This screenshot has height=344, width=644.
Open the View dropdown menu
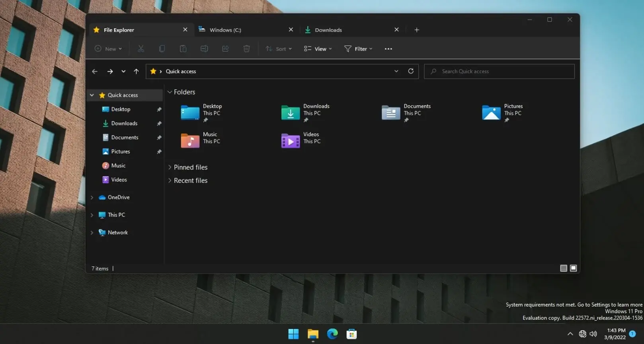pos(318,49)
